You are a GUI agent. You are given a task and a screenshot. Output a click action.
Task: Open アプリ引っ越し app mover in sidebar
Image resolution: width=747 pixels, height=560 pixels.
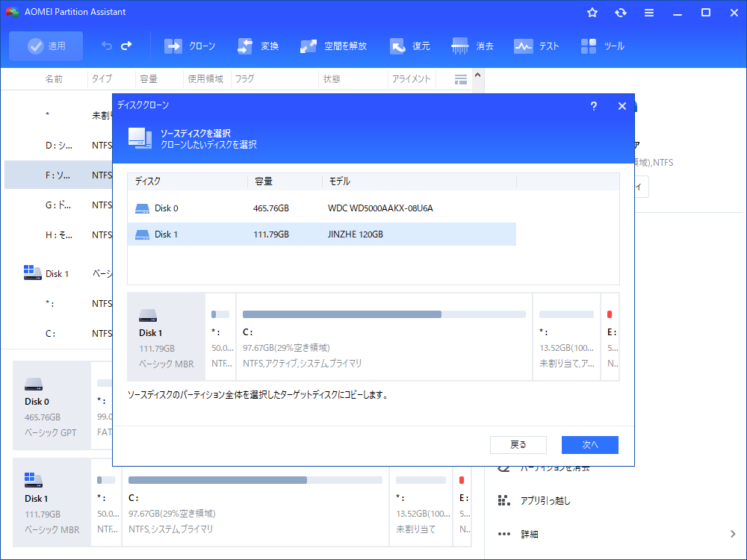tap(545, 500)
